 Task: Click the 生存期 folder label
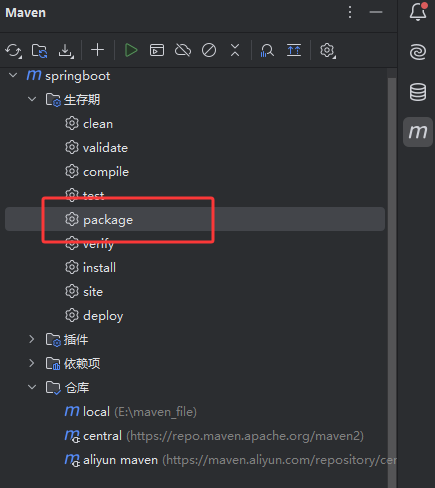[82, 99]
